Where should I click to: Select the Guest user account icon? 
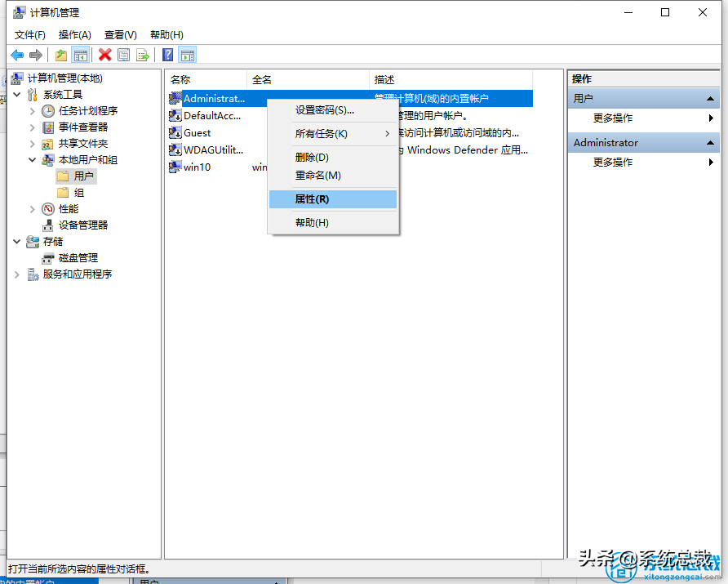pos(176,132)
